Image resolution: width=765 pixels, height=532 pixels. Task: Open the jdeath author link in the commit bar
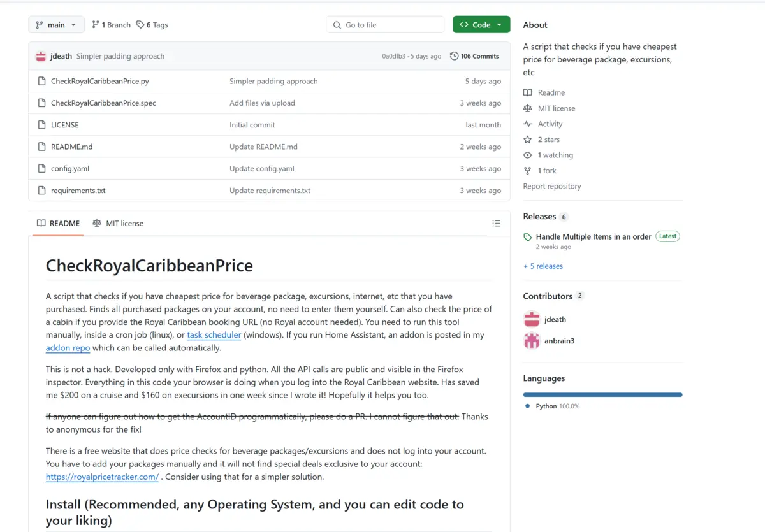click(61, 56)
